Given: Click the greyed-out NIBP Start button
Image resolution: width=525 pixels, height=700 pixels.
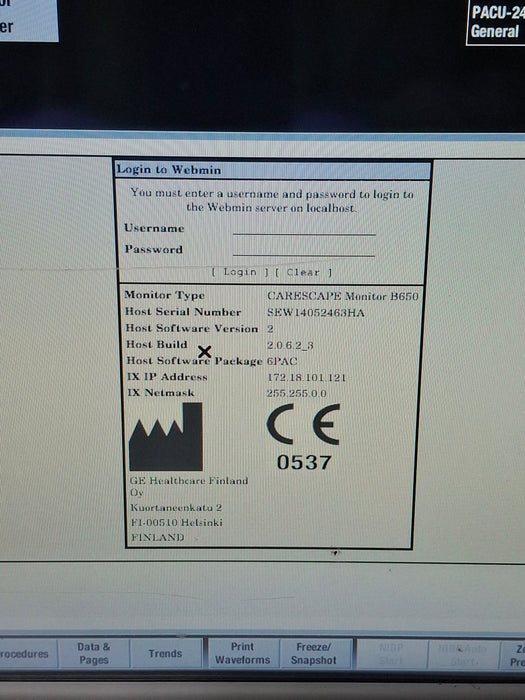Looking at the screenshot, I should tap(391, 654).
